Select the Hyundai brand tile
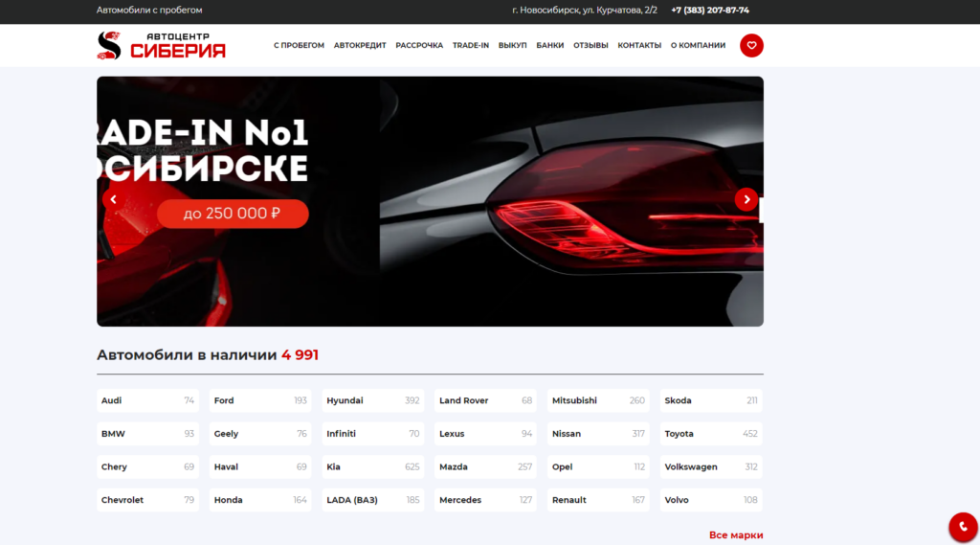Image resolution: width=980 pixels, height=545 pixels. point(373,400)
